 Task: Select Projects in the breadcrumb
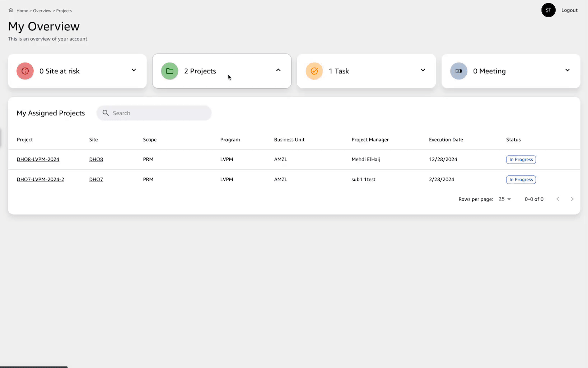(x=64, y=10)
